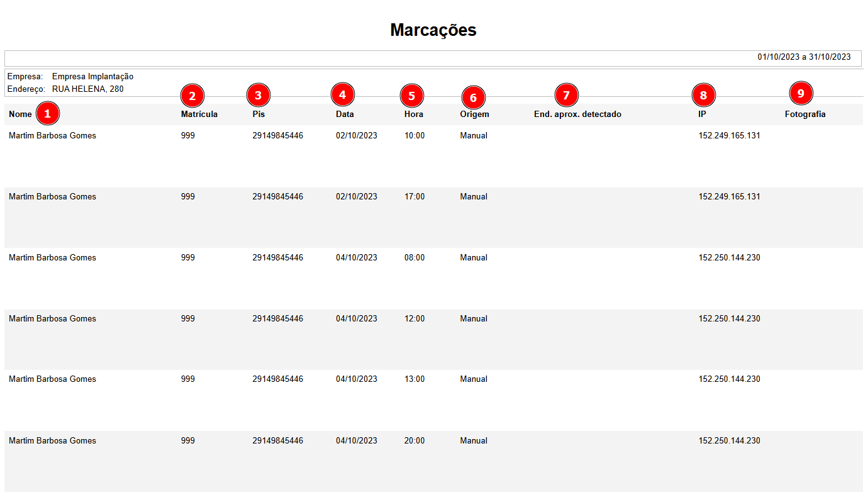The width and height of the screenshot is (868, 502).
Task: Click Martim Barbosa Gomes in the 10:00 row
Action: click(52, 136)
